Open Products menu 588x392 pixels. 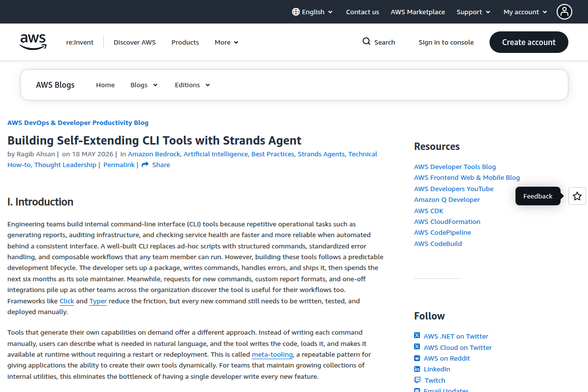[x=185, y=42]
